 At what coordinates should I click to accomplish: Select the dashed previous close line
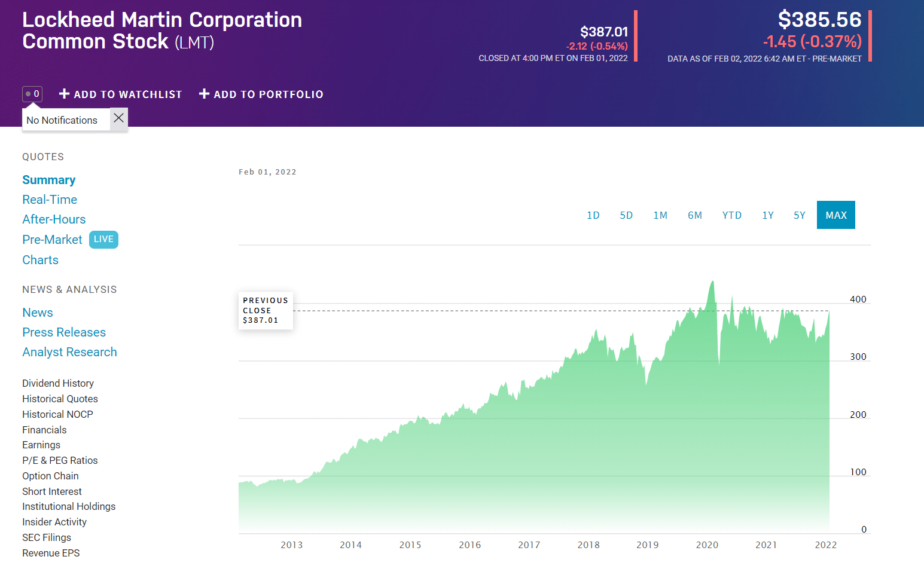point(538,311)
